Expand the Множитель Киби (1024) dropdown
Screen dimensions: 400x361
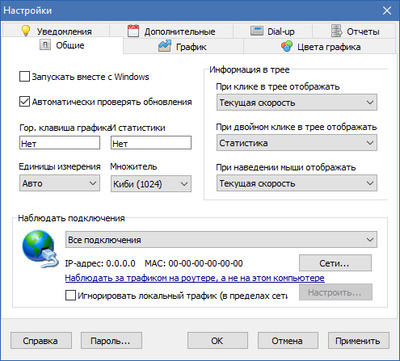pos(151,184)
